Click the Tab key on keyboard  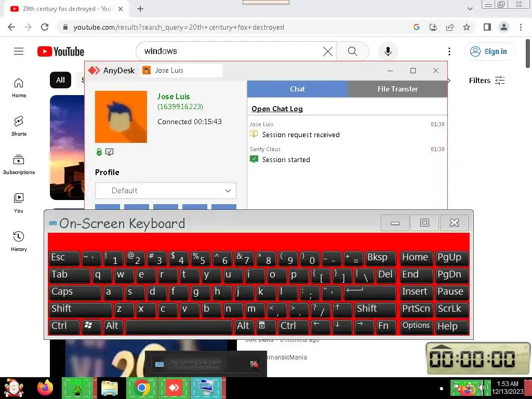(70, 275)
